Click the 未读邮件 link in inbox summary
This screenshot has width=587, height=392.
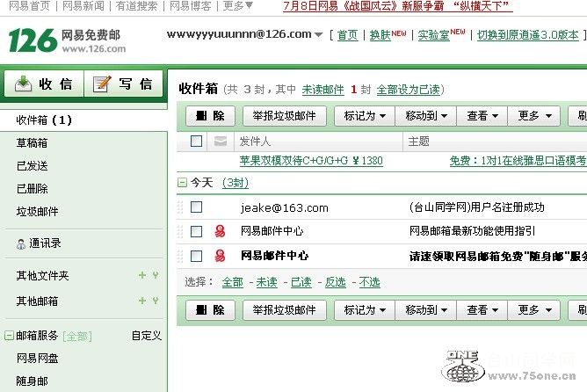(322, 90)
